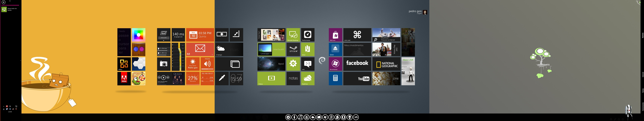Click the dock microphone icon
Screen dimensions: 644x121
click(x=294, y=117)
